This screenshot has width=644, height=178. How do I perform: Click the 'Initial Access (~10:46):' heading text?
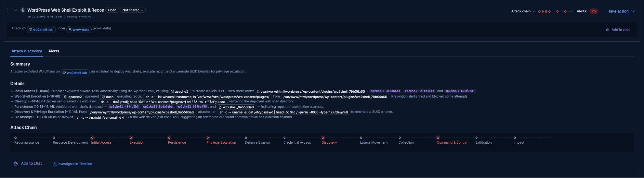point(32,91)
